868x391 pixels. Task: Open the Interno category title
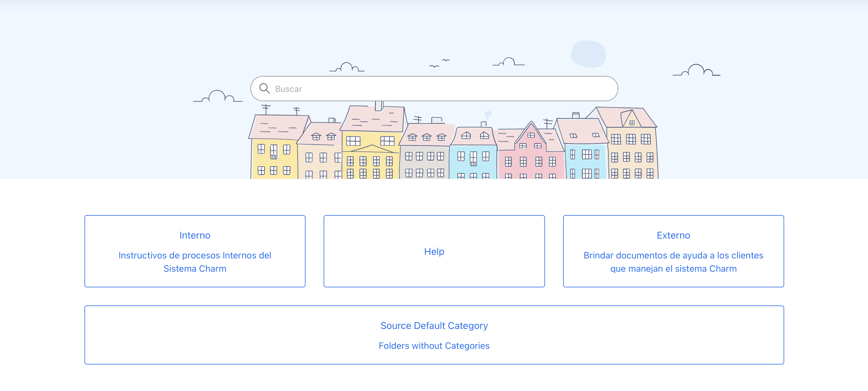pos(195,235)
